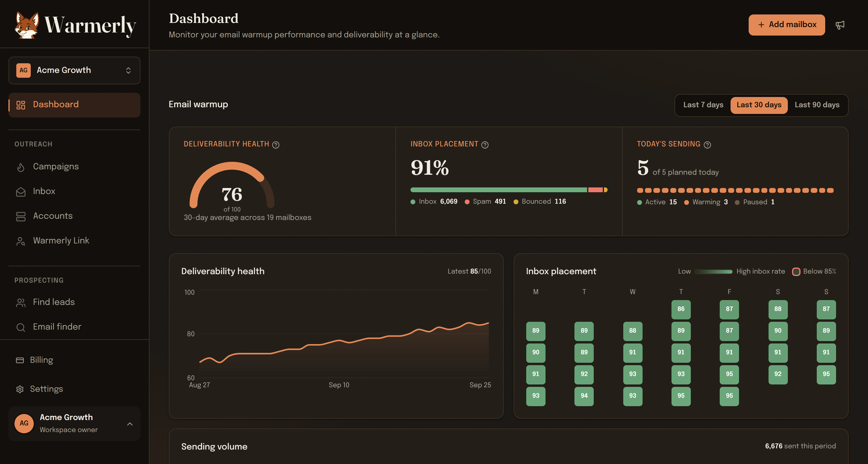
Task: Select the Last 90 days range
Action: pos(817,105)
